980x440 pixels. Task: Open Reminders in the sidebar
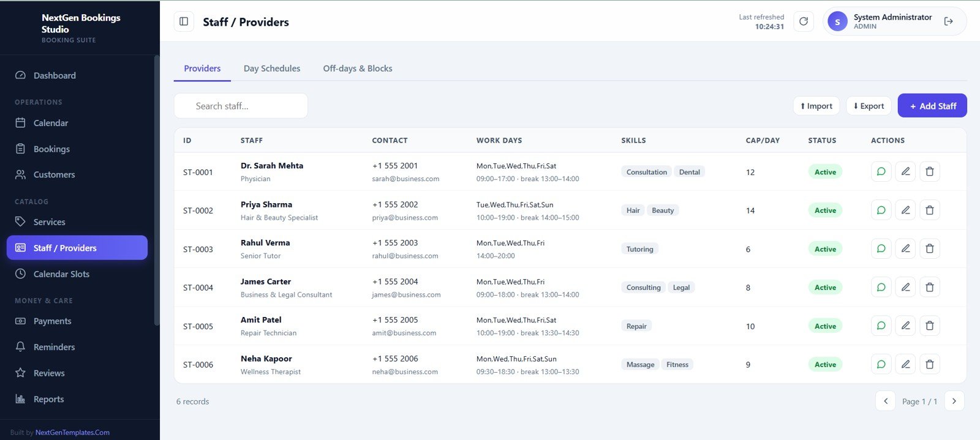point(77,347)
